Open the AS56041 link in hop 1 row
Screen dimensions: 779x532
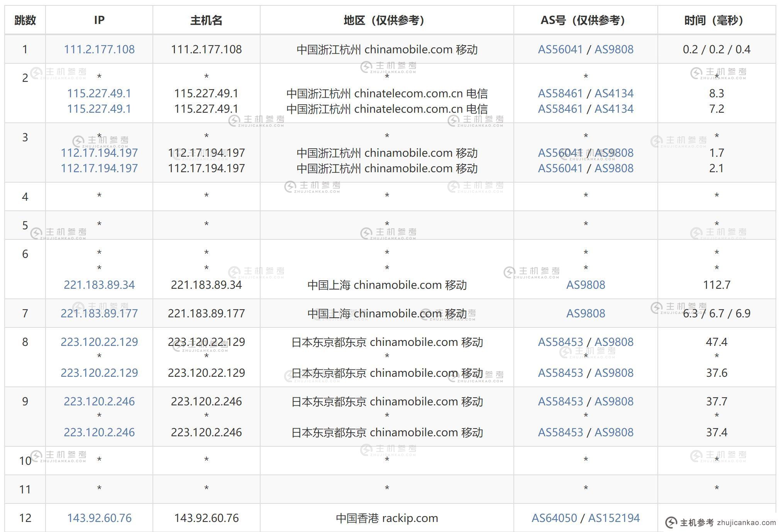pos(560,49)
